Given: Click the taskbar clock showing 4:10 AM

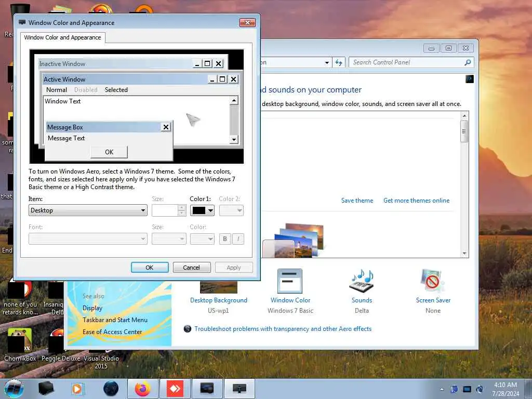Looking at the screenshot, I should pos(506,389).
